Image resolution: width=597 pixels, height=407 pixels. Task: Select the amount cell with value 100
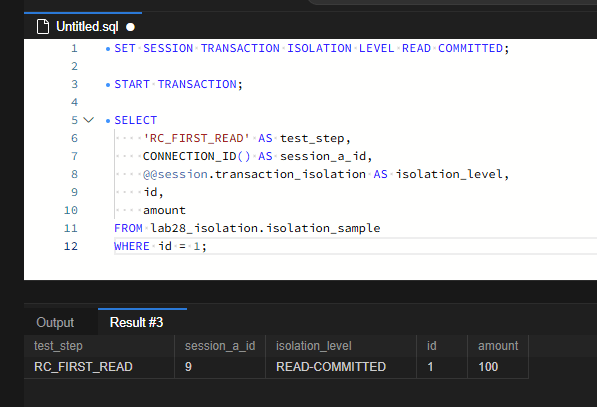pos(498,367)
